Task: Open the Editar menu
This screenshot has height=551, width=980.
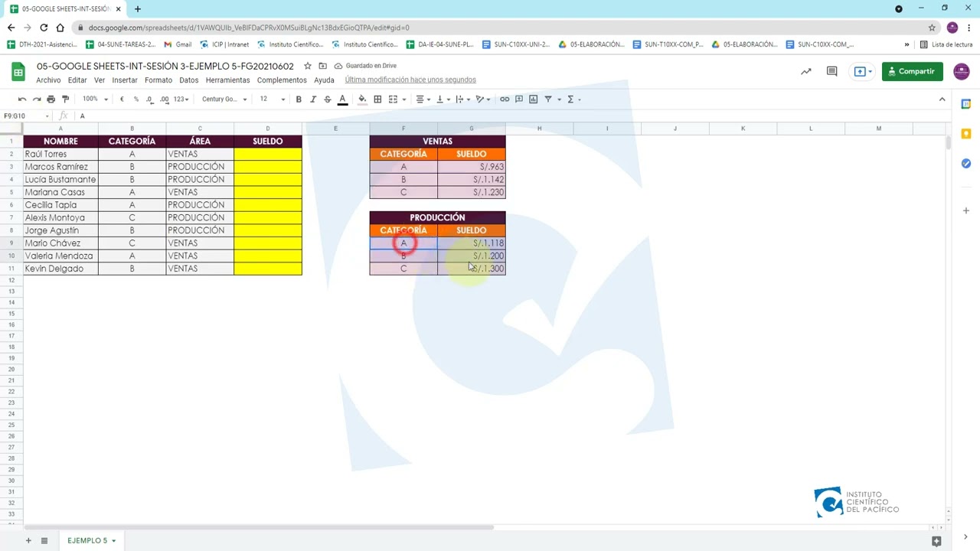Action: pos(77,80)
